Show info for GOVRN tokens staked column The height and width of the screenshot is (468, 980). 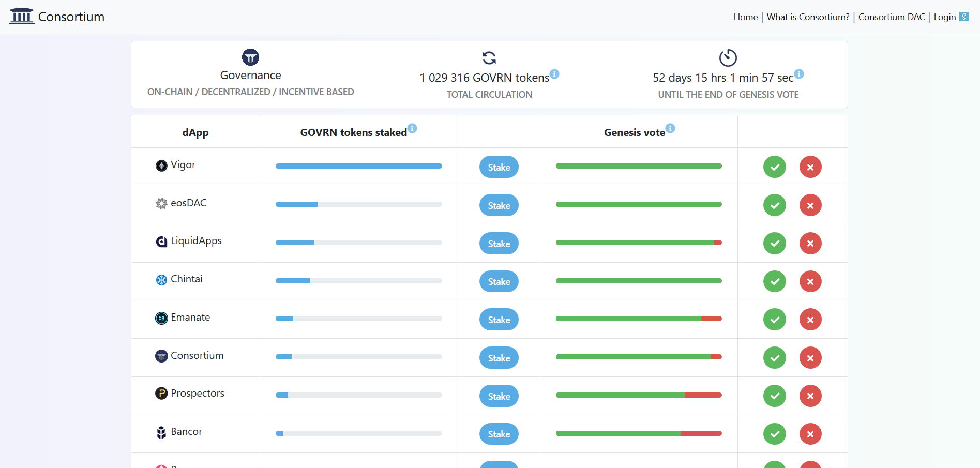pos(412,128)
